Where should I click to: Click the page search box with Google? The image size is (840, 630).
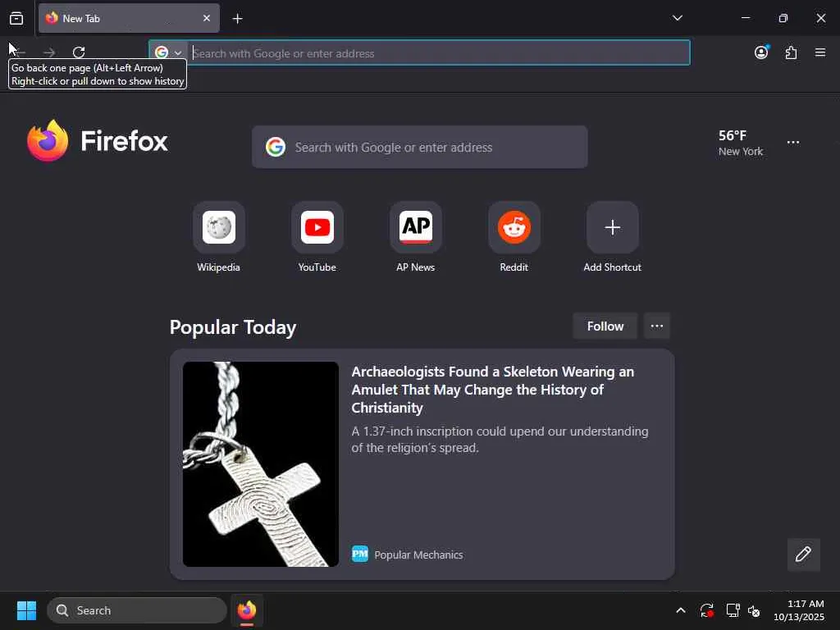point(419,147)
